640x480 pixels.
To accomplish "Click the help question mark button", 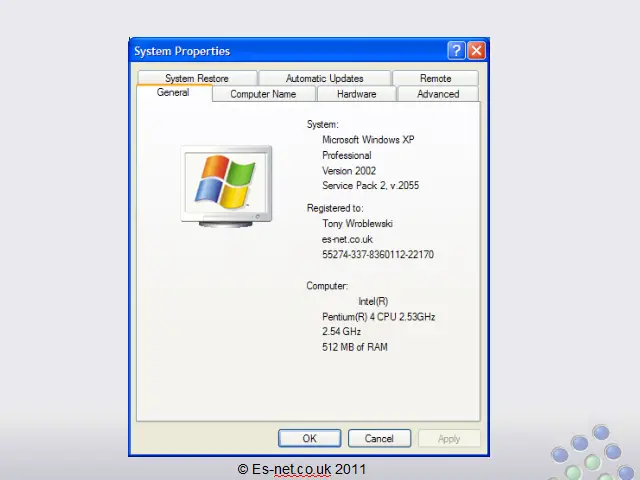I will pyautogui.click(x=456, y=51).
